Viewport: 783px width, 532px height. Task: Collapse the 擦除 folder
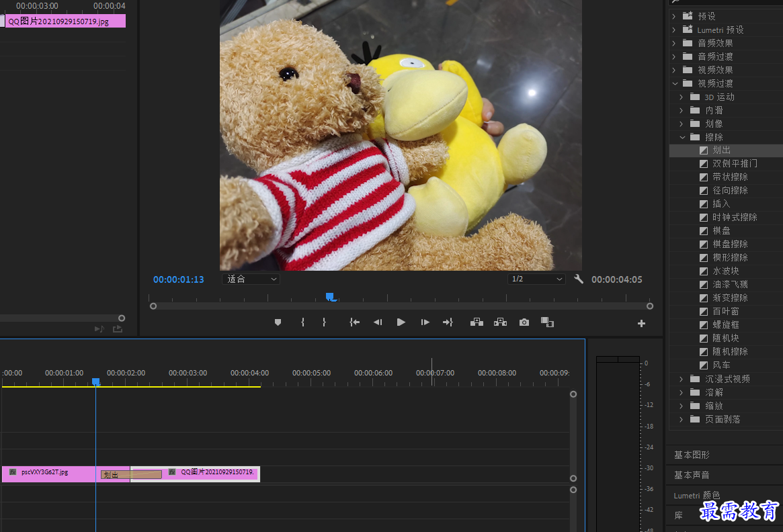coord(682,137)
